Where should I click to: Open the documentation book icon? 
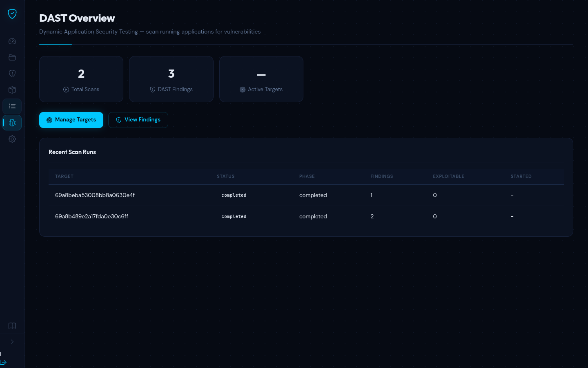[12, 326]
